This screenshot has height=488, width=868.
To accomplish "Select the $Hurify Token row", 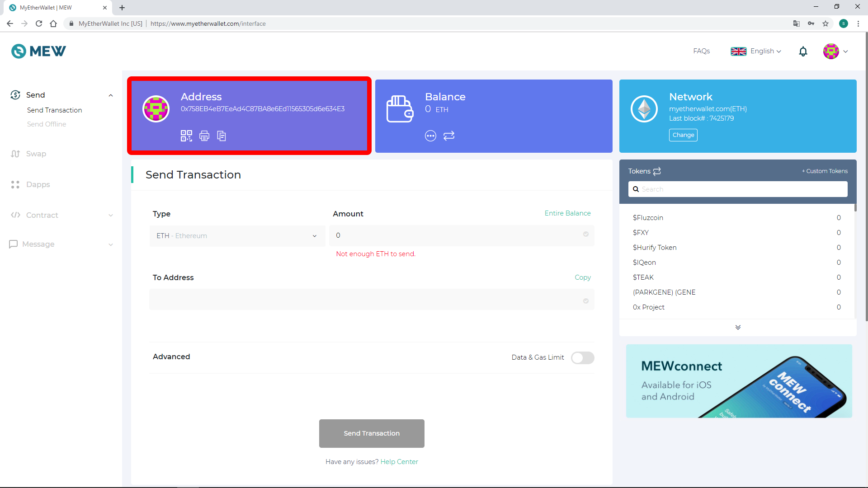I will coord(737,248).
